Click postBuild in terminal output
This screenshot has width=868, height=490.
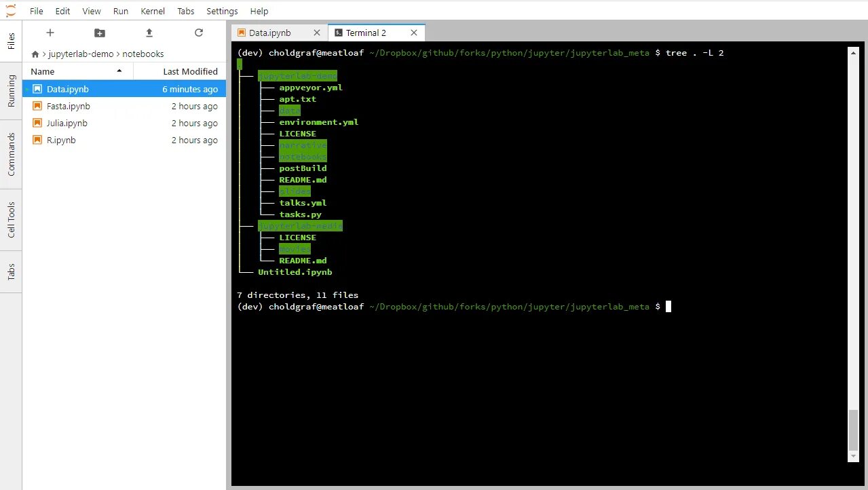303,168
